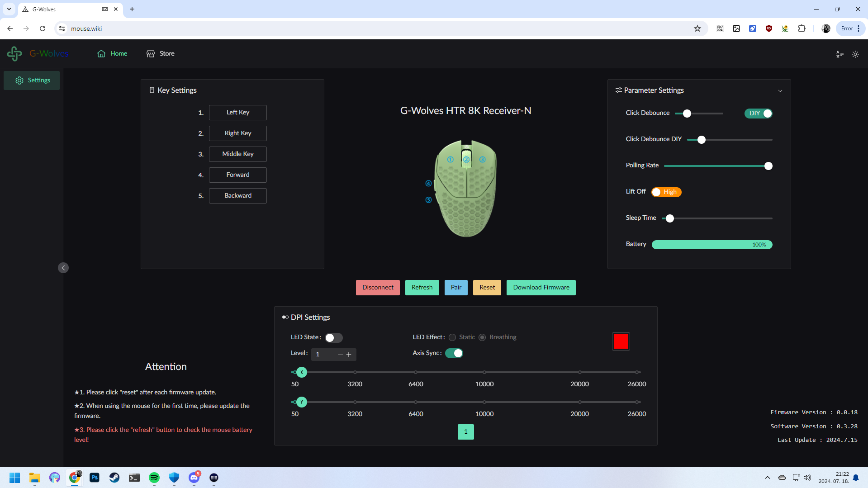Click the X axis DPI slider handle
This screenshot has height=488, width=868.
(302, 372)
